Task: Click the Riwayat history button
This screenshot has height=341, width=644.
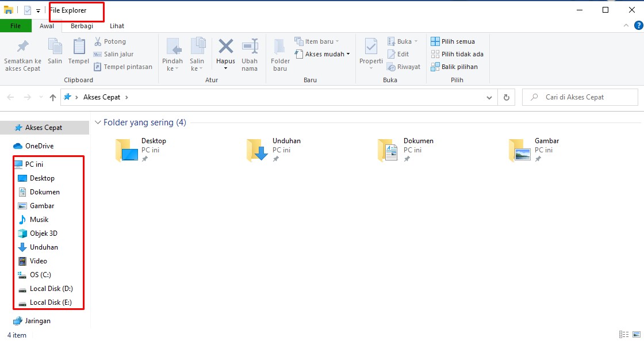Action: (404, 67)
